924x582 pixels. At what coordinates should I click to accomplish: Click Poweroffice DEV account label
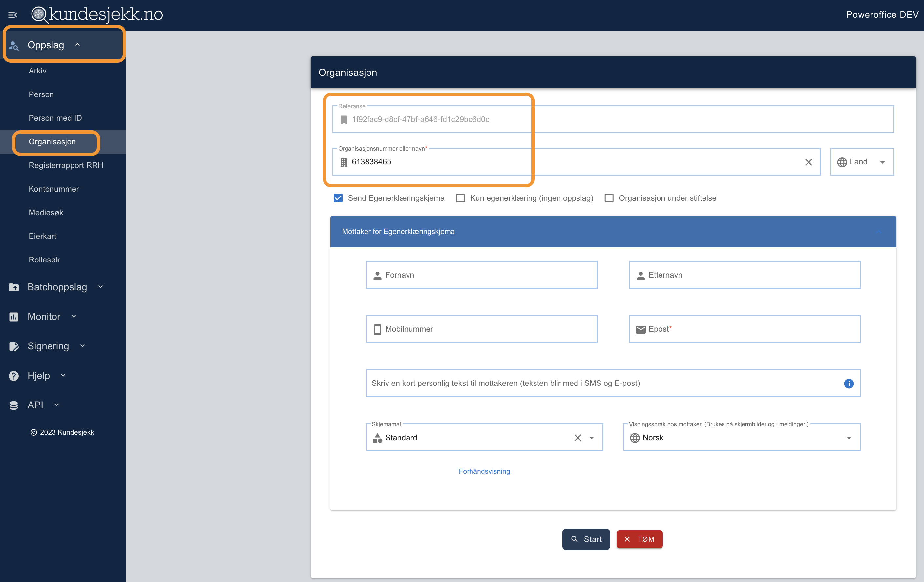(883, 14)
